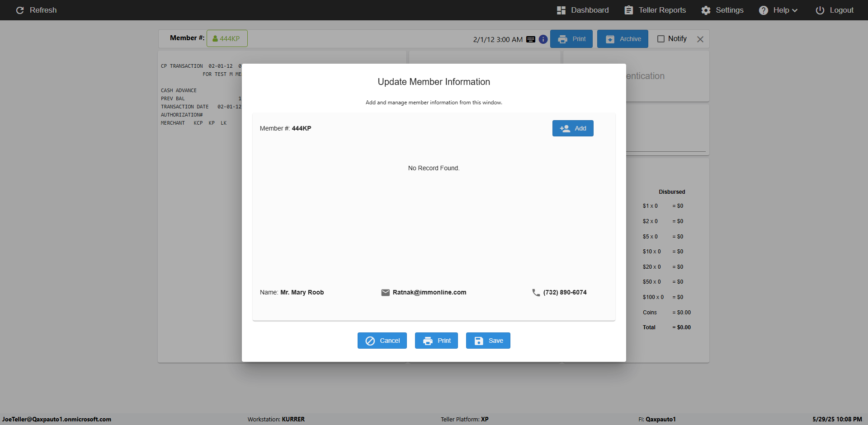The image size is (868, 425).
Task: Open the Dashboard grid icon
Action: click(x=561, y=10)
